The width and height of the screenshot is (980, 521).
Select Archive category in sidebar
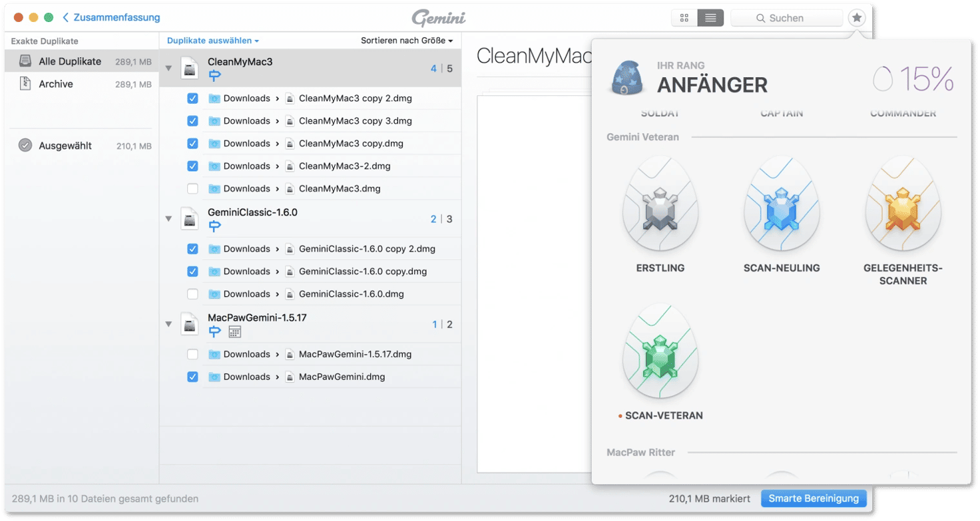82,84
